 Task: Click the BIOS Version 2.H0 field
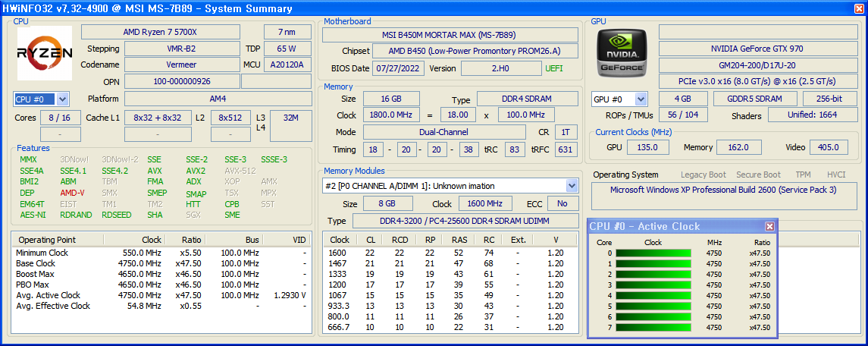(x=501, y=69)
